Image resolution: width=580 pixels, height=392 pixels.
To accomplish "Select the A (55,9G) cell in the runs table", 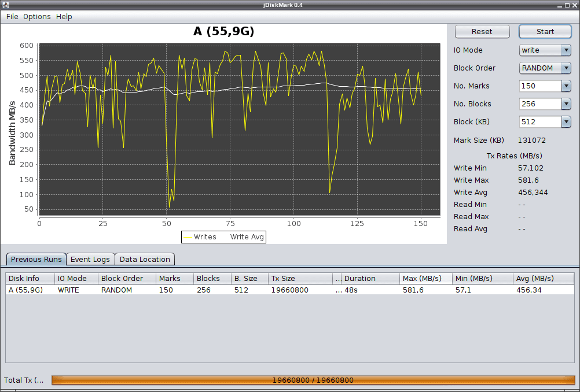I will point(30,290).
